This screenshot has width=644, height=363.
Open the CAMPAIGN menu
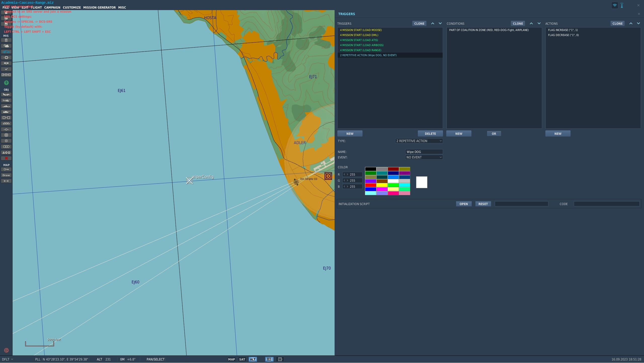pos(52,8)
